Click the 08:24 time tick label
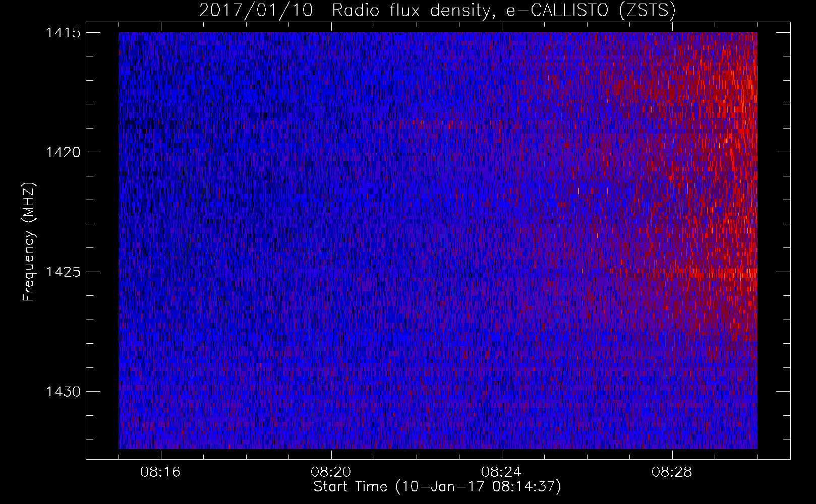Image resolution: width=816 pixels, height=504 pixels. pyautogui.click(x=502, y=472)
